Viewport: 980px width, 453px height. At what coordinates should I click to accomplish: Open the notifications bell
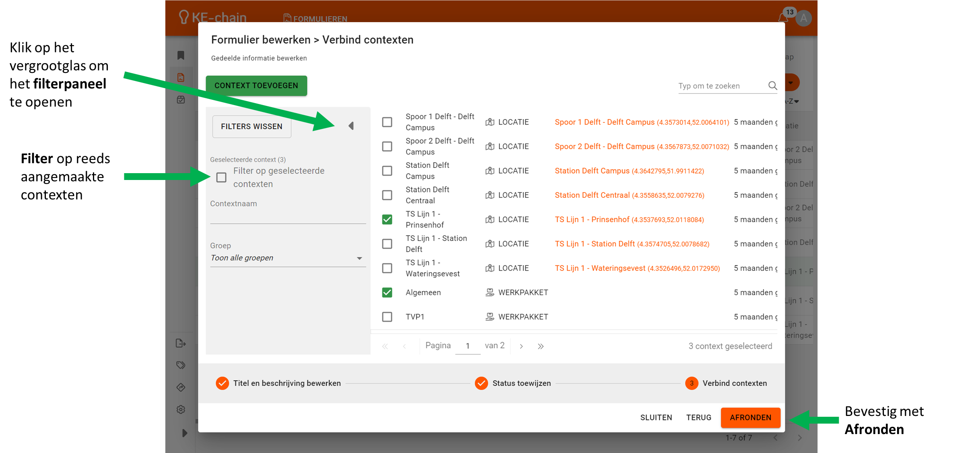point(782,18)
